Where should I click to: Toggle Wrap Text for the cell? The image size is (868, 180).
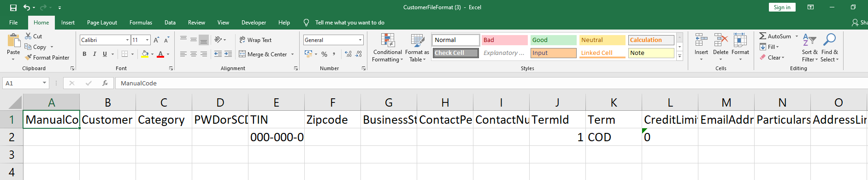coord(255,40)
